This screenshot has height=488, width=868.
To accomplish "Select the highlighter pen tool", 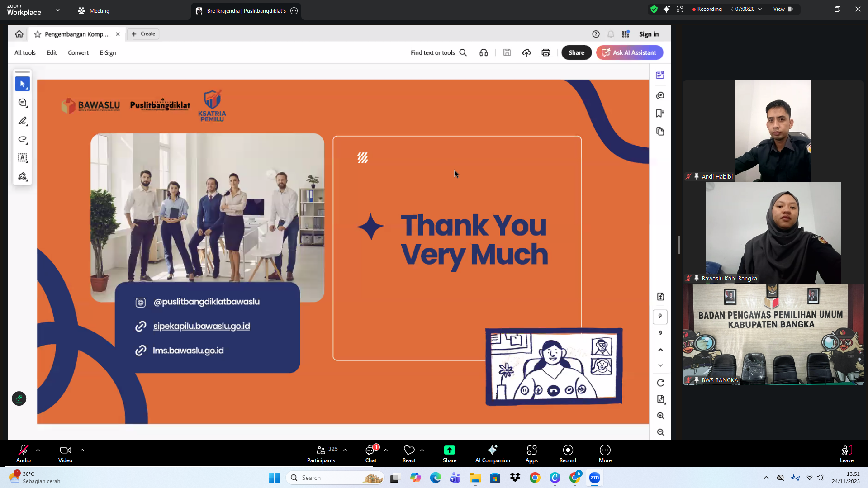I will pyautogui.click(x=22, y=121).
